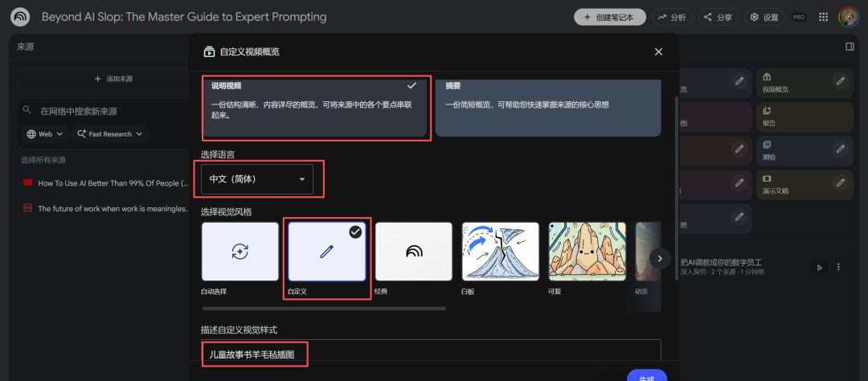Click the red document source icon
Image resolution: width=868 pixels, height=381 pixels.
(27, 207)
